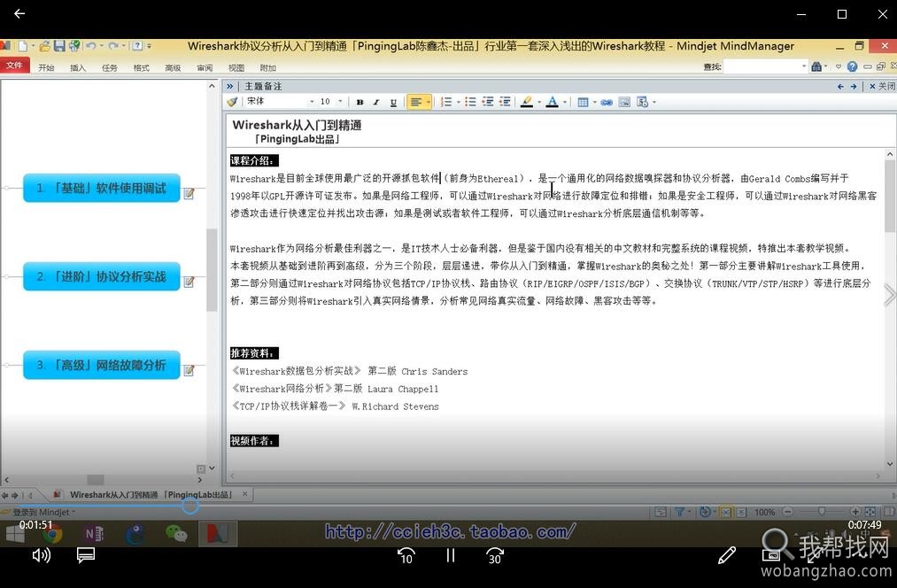Click the bulleted list icon in notes toolbar
This screenshot has width=897, height=588.
coord(470,102)
